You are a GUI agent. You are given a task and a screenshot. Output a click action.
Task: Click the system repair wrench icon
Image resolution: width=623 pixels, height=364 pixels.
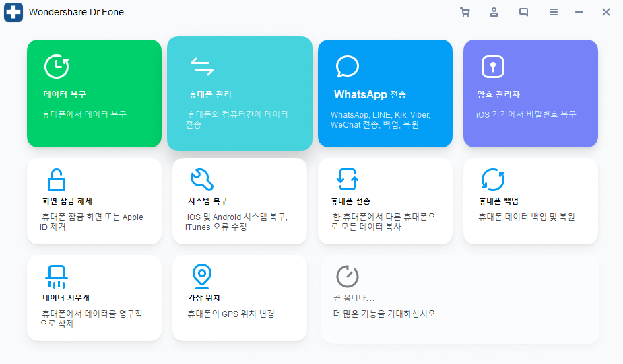pos(202,180)
